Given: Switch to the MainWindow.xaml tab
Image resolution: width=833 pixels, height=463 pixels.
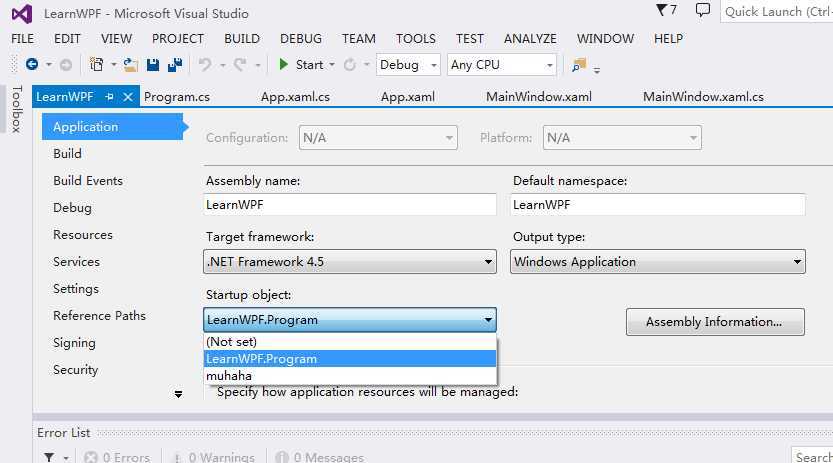Looking at the screenshot, I should tap(539, 97).
